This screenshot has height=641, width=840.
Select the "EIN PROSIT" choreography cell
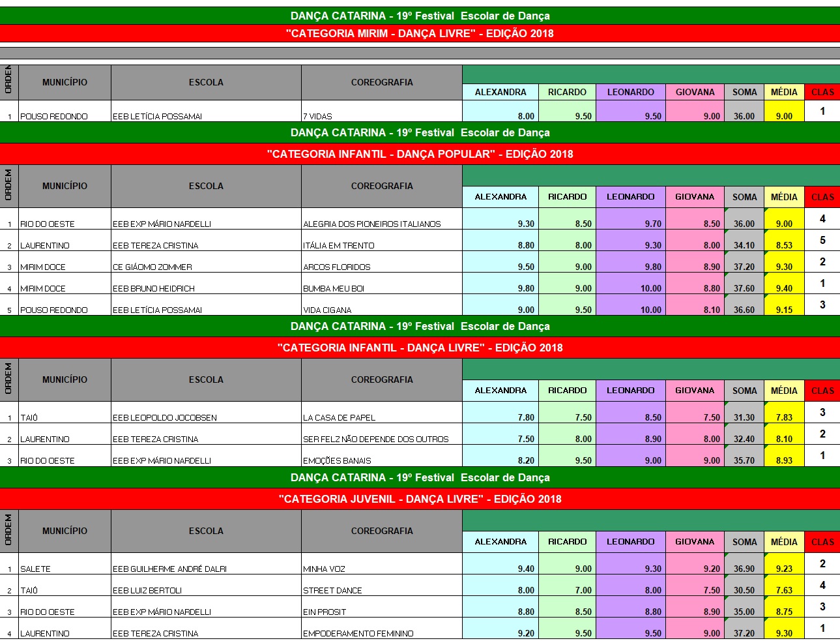click(381, 608)
